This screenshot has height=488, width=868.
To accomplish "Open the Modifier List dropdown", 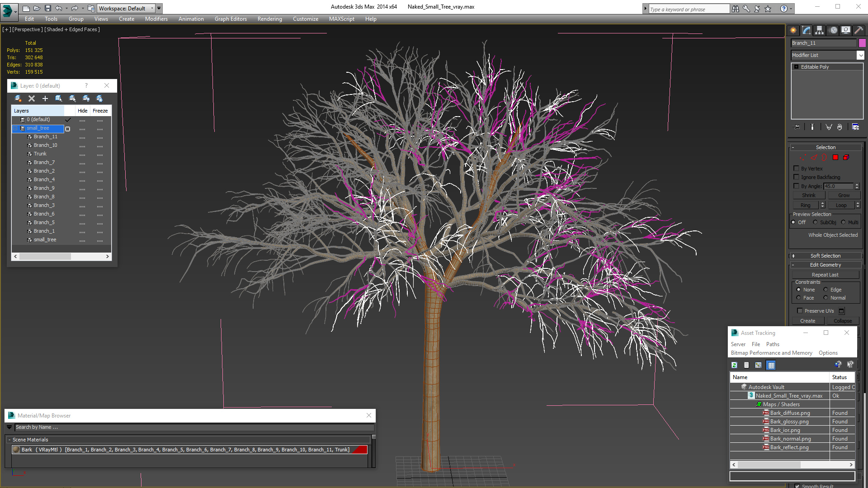I will pos(860,55).
